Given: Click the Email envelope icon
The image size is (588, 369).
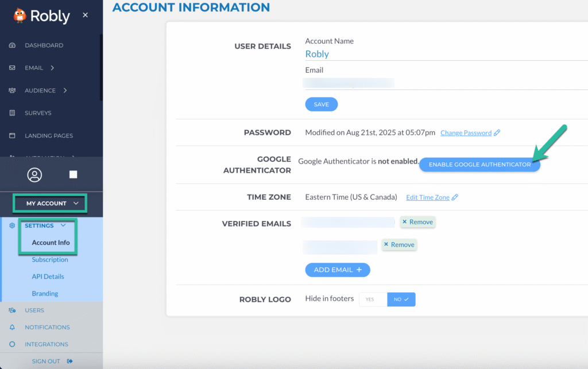Looking at the screenshot, I should [x=12, y=68].
